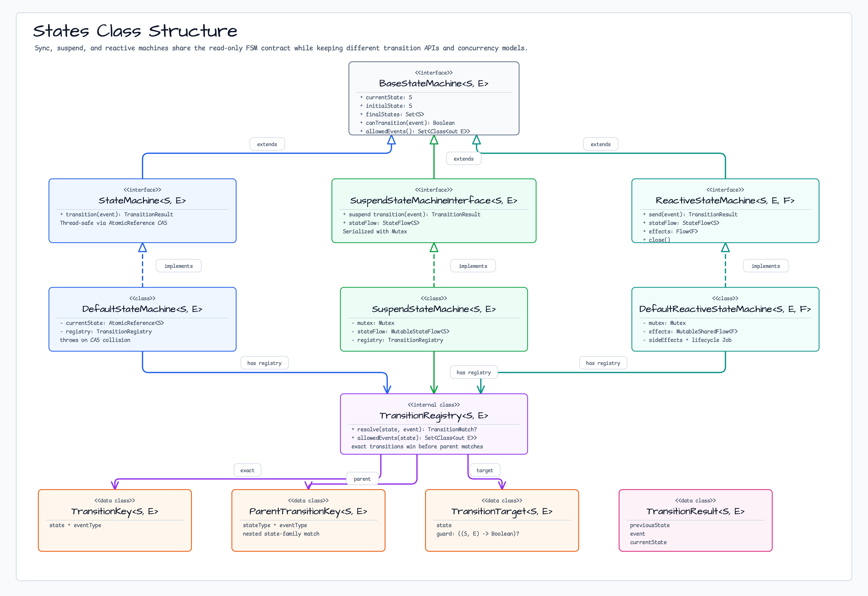Viewport: 868px width, 596px height.
Task: Select the TransitionTarget<S, E> title
Action: [x=502, y=511]
